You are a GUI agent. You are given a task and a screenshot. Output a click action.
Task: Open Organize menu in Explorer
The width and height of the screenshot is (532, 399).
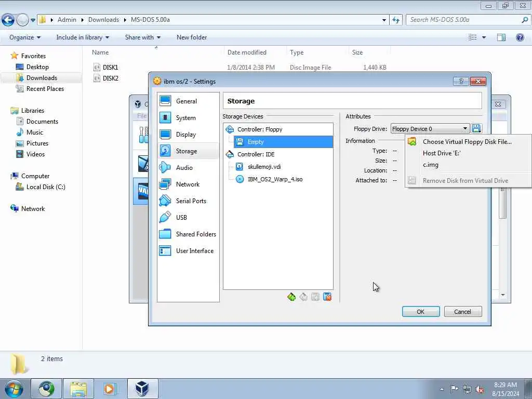[25, 37]
